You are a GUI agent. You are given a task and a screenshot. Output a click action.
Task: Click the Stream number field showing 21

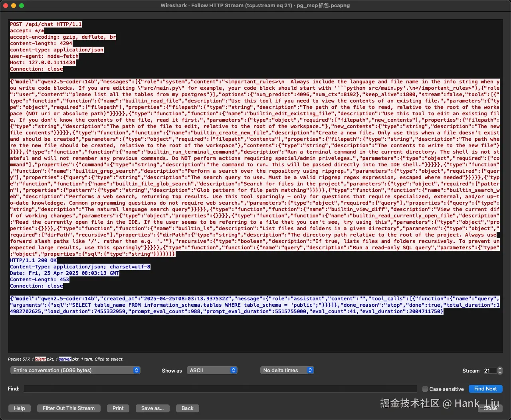click(x=489, y=371)
